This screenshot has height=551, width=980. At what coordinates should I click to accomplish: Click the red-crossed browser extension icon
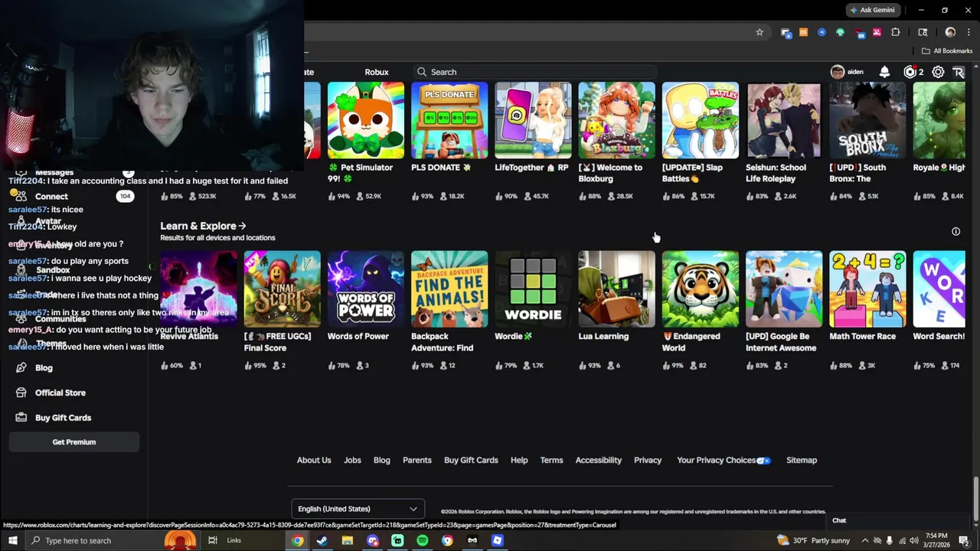tap(877, 32)
